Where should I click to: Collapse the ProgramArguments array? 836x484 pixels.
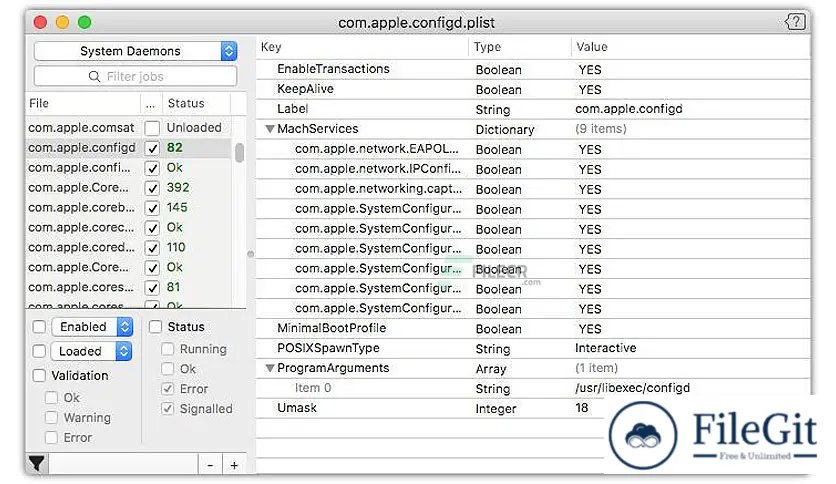coord(270,368)
